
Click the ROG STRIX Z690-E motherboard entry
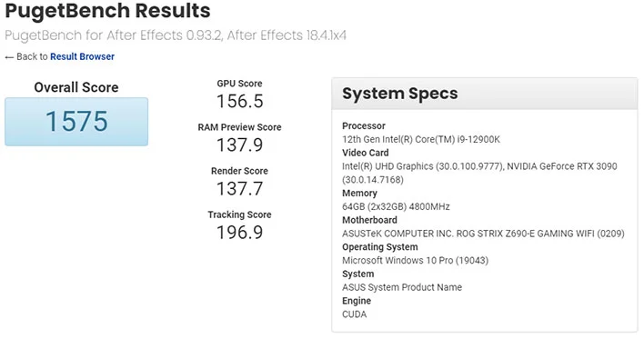[x=483, y=234]
